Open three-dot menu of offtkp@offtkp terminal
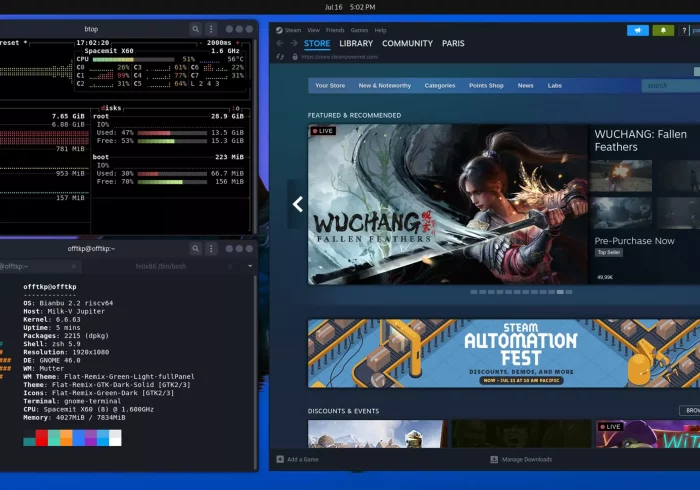700x490 pixels. click(x=211, y=249)
